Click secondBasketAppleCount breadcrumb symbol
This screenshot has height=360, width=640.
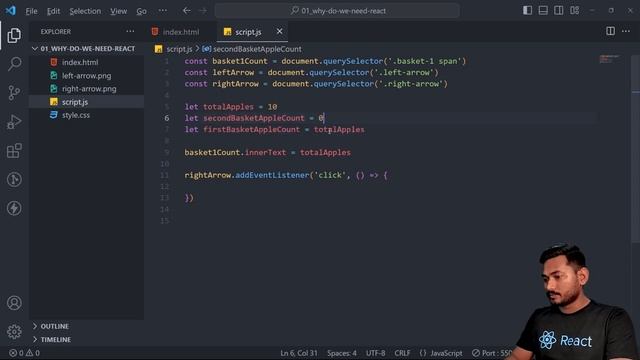[257, 49]
